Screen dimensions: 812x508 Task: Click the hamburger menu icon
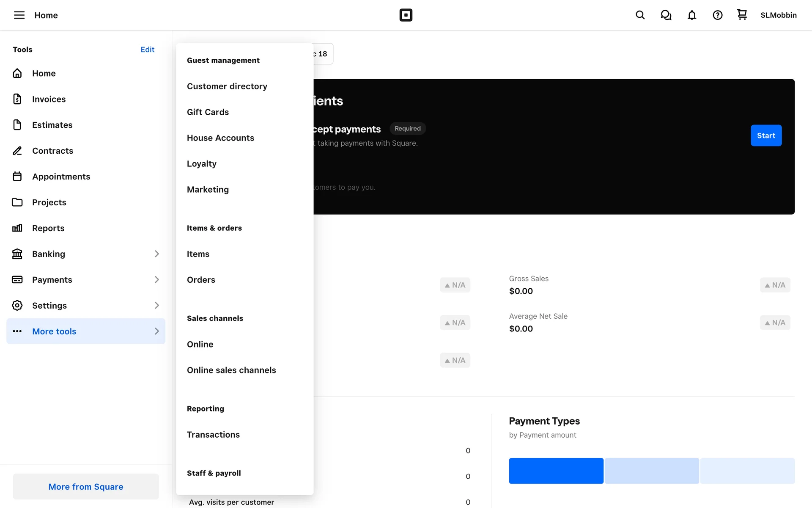tap(19, 15)
